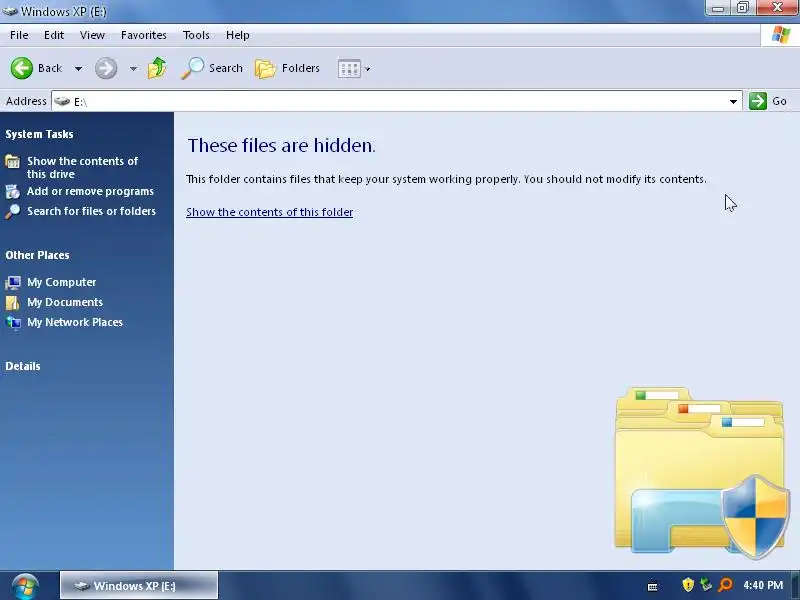Image resolution: width=800 pixels, height=600 pixels.
Task: Click the Windows flag logo in menu bar
Action: 781,35
